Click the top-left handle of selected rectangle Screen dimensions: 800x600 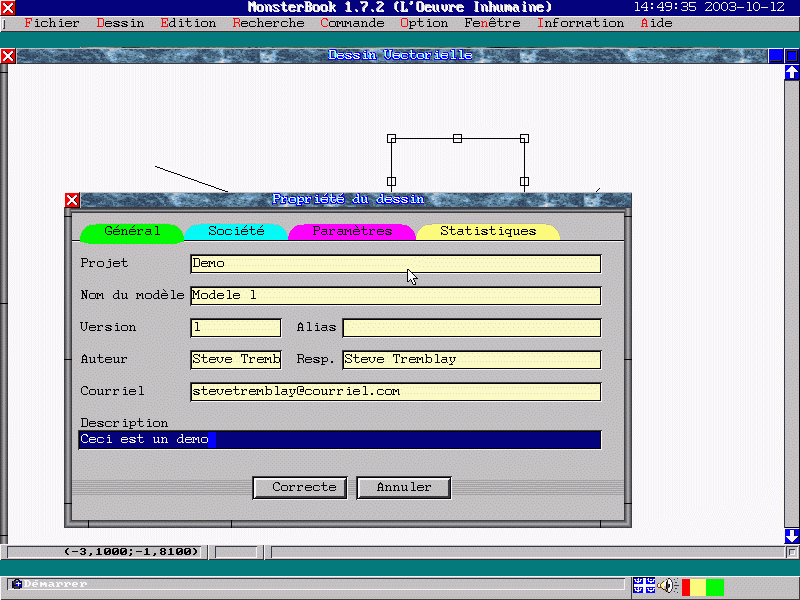391,138
